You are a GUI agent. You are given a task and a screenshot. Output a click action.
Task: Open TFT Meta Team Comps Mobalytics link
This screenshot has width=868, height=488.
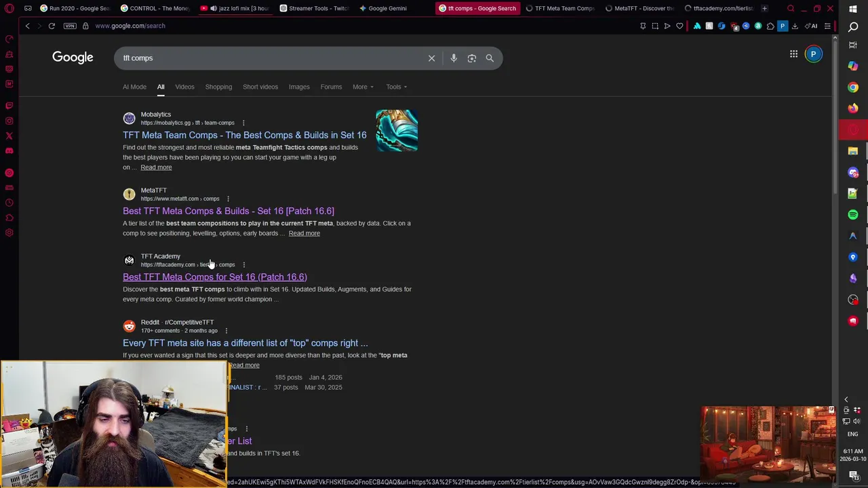[x=244, y=135]
